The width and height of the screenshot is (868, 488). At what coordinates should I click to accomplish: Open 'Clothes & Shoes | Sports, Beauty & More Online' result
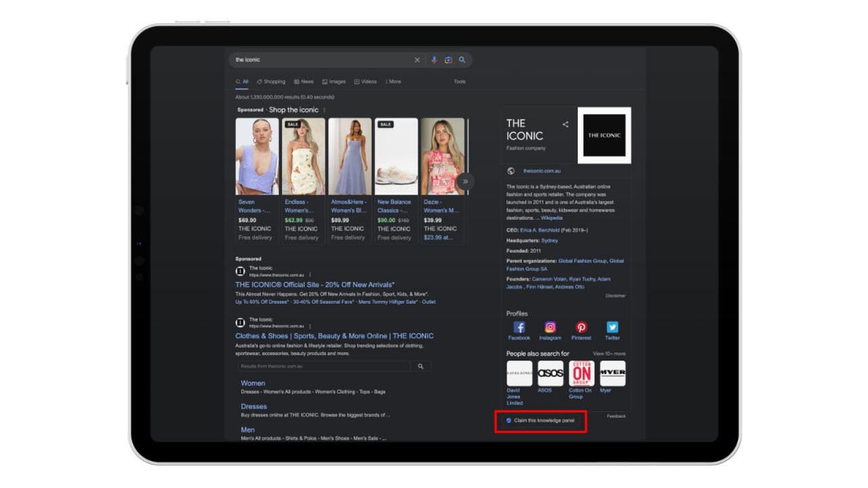[x=334, y=335]
